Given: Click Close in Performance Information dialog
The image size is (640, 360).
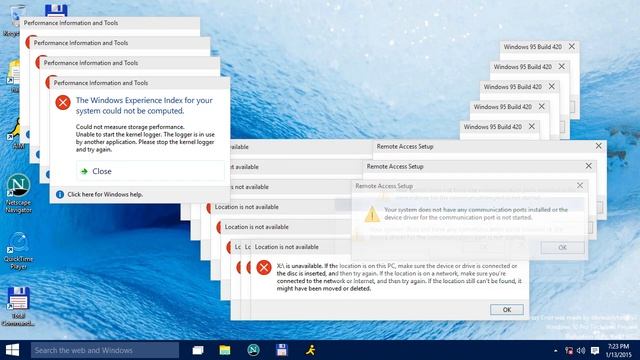Looking at the screenshot, I should 150,171.
